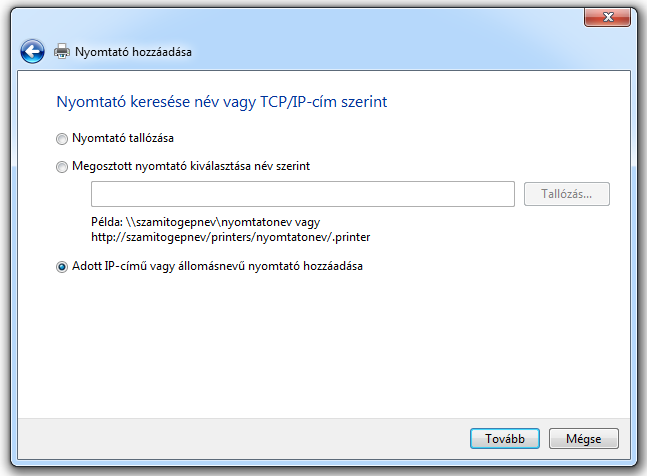Image resolution: width=647 pixels, height=476 pixels.
Task: Click the Tallózás... button
Action: point(567,194)
